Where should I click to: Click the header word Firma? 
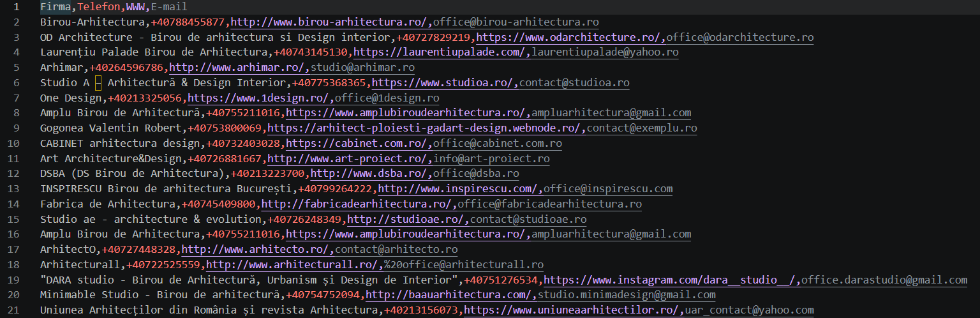tap(56, 7)
